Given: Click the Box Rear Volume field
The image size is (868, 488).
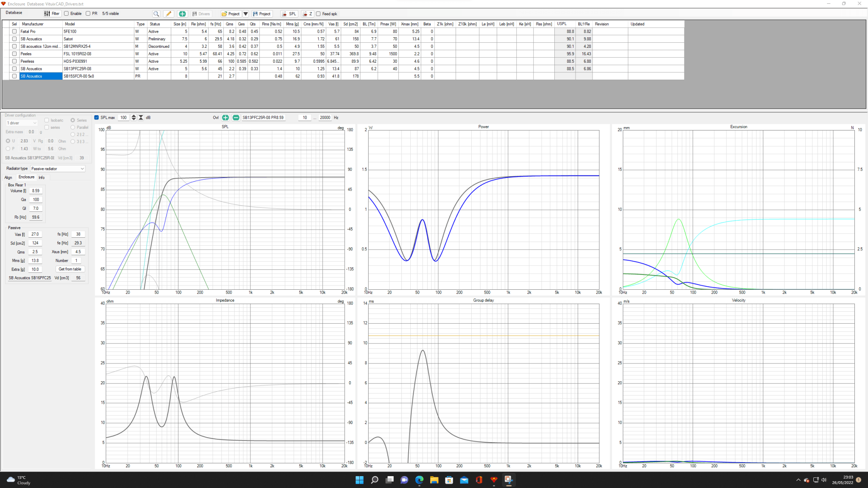Looking at the screenshot, I should 36,191.
